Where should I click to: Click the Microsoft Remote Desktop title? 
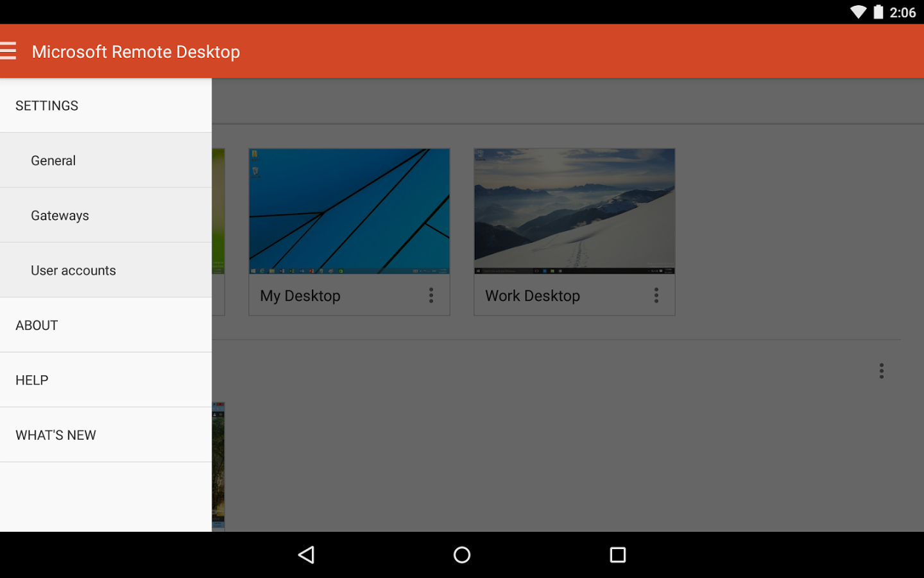pos(136,51)
